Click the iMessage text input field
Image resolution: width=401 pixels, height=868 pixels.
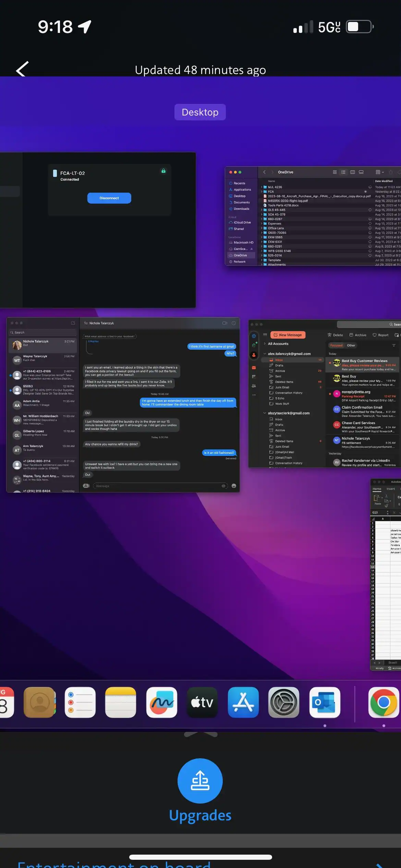pyautogui.click(x=158, y=486)
